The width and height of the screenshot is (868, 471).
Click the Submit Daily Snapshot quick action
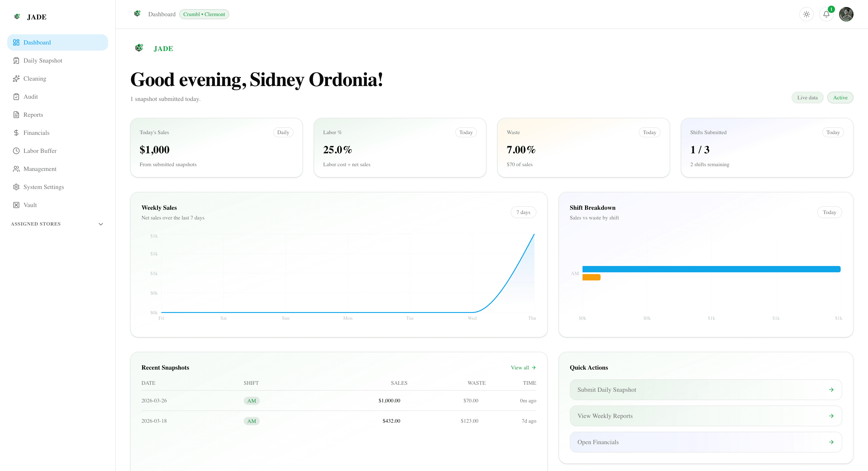[705, 389]
